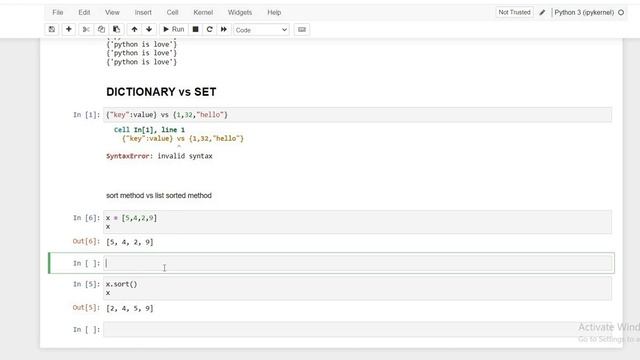Click the 'sort method vs list sorted method' text

[159, 196]
